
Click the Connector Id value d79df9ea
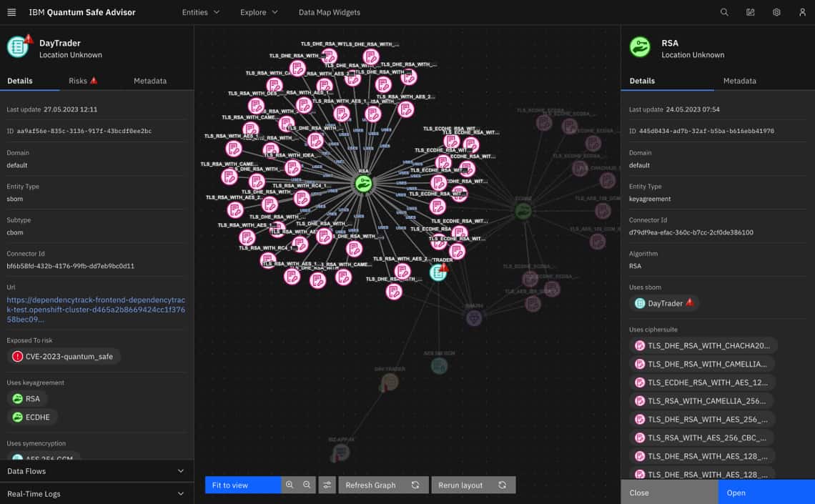[691, 232]
